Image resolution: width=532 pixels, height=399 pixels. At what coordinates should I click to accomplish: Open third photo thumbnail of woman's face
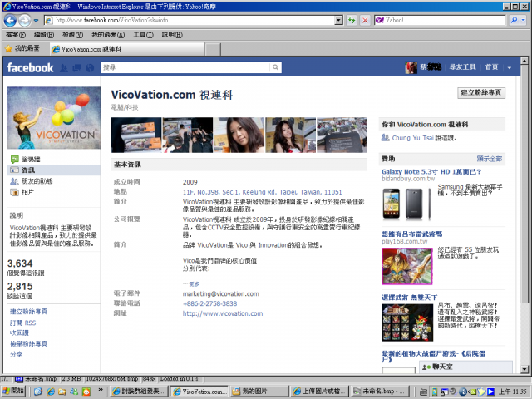pyautogui.click(x=239, y=135)
